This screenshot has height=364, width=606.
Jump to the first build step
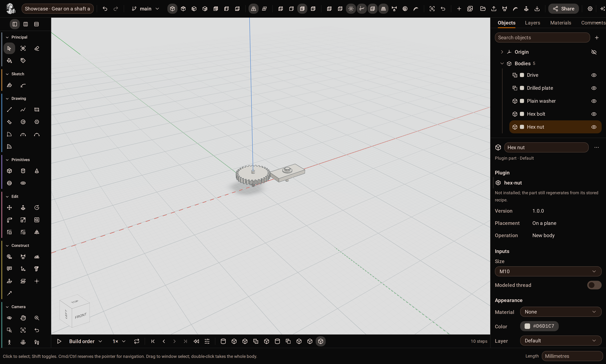pos(153,341)
